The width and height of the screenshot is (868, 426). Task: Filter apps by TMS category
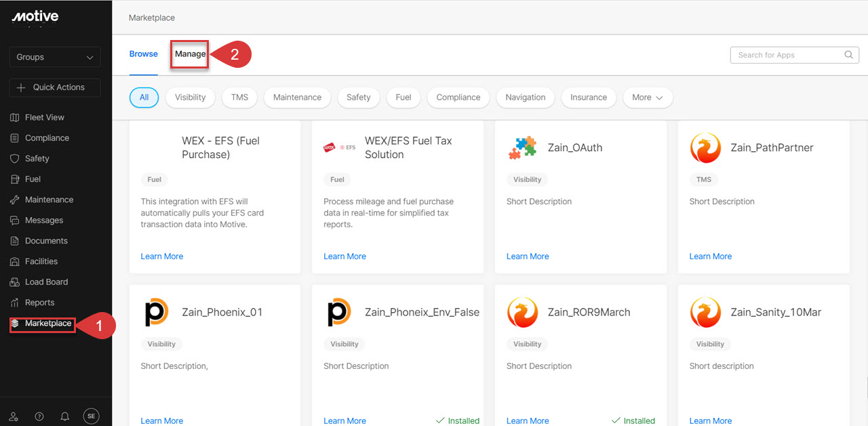239,97
